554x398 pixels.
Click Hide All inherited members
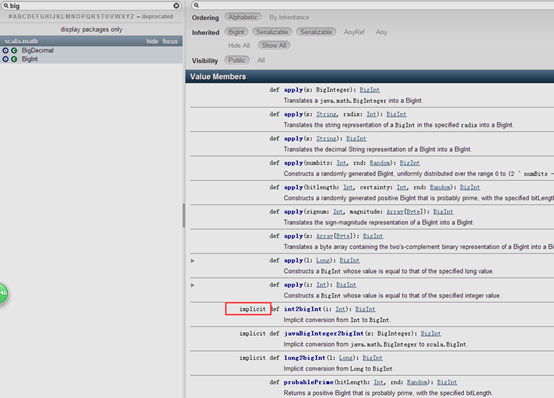239,46
